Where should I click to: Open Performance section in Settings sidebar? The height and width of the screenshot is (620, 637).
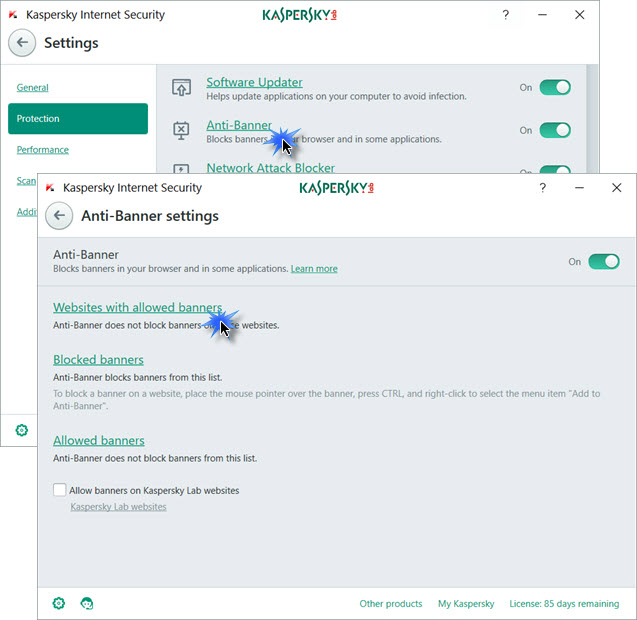[43, 150]
